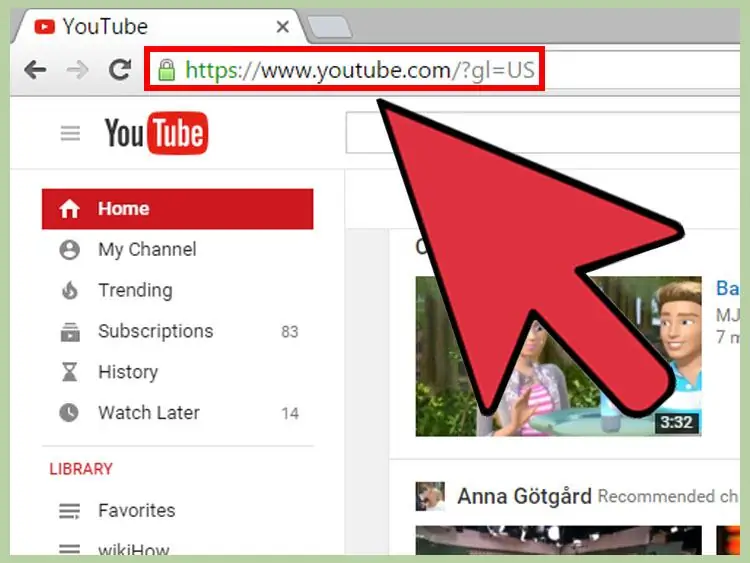This screenshot has width=750, height=563.
Task: Open Trending in the sidebar
Action: [177, 290]
